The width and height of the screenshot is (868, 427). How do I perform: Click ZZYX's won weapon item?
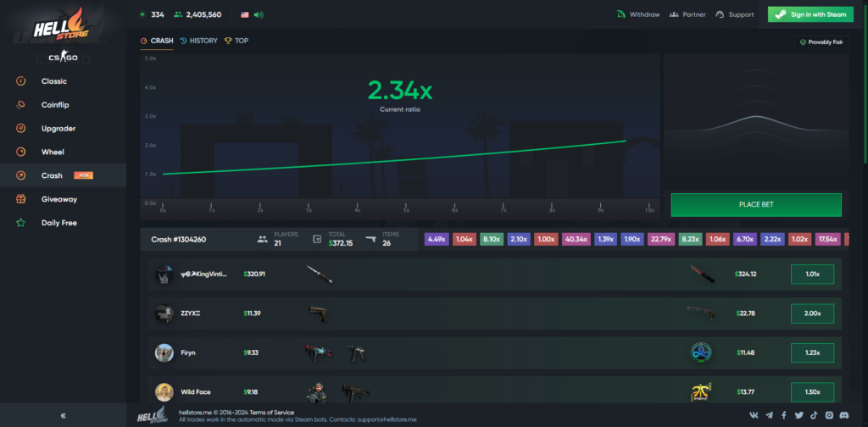pos(701,313)
